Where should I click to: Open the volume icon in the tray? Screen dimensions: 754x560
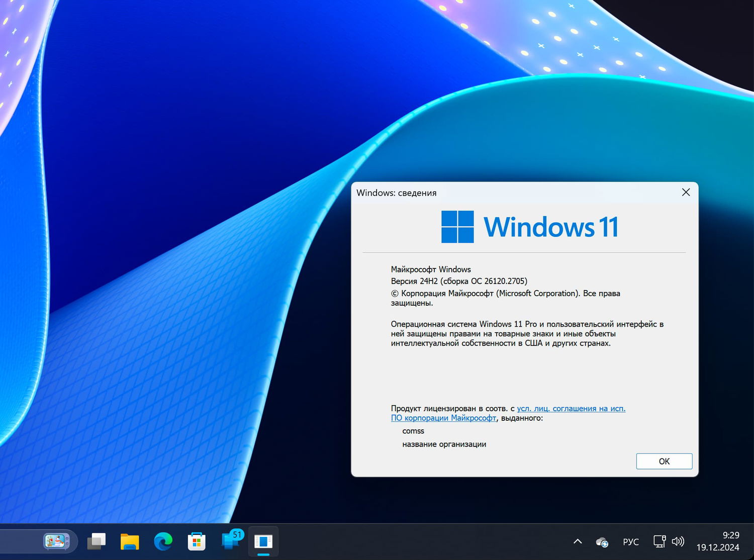[678, 541]
